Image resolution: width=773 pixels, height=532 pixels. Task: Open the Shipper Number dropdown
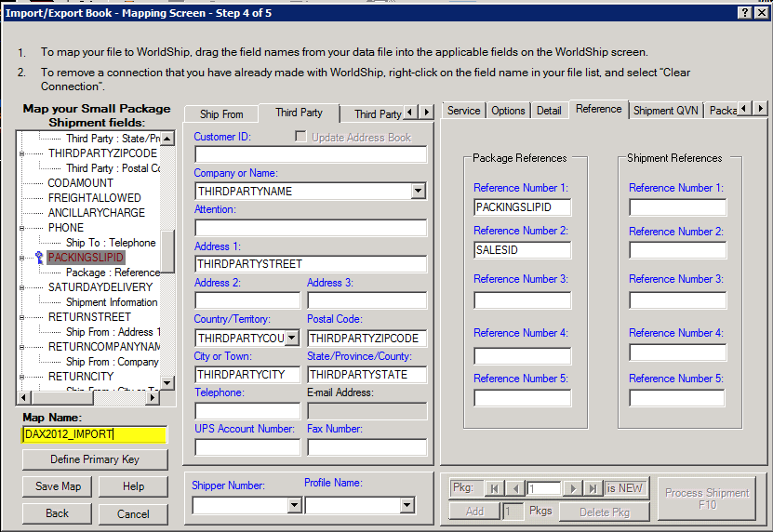click(x=294, y=505)
